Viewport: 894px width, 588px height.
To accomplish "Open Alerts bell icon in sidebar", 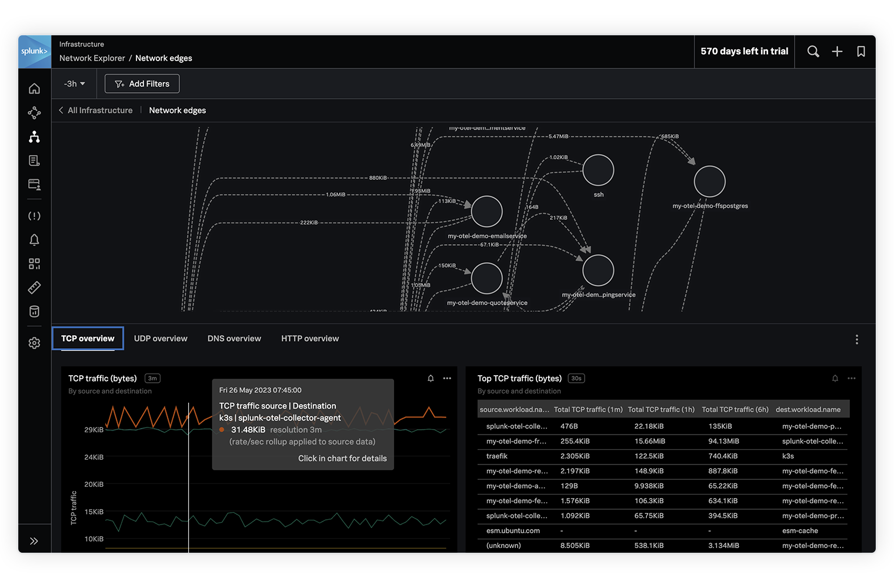I will (34, 240).
